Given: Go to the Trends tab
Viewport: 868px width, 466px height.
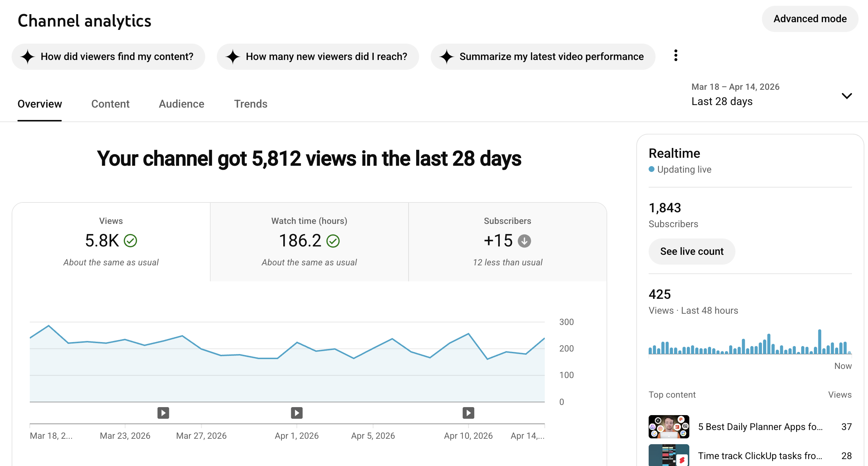Looking at the screenshot, I should tap(251, 104).
